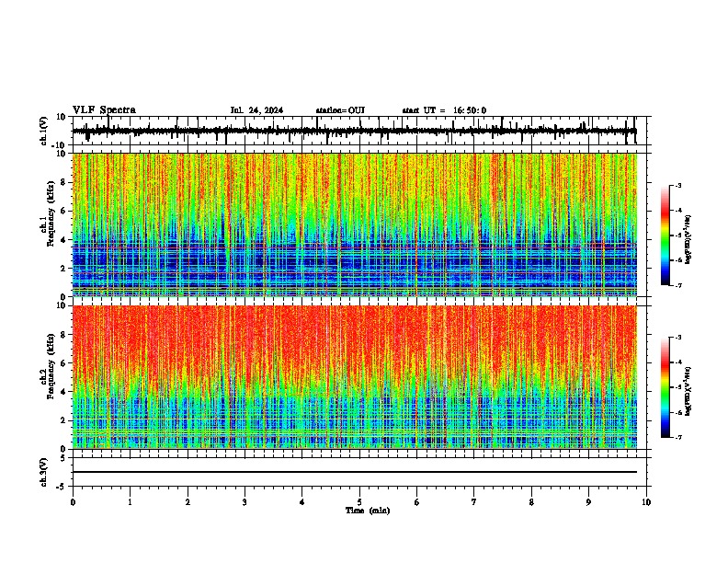
Task: Click the 8 kHz tick on ch.2 spectrogram
Action: [64, 335]
